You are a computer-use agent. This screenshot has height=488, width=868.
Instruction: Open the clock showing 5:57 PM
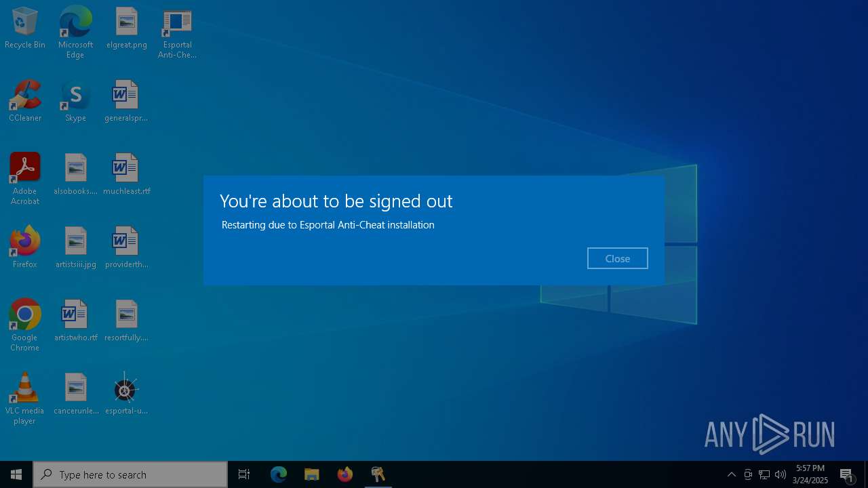pos(810,474)
